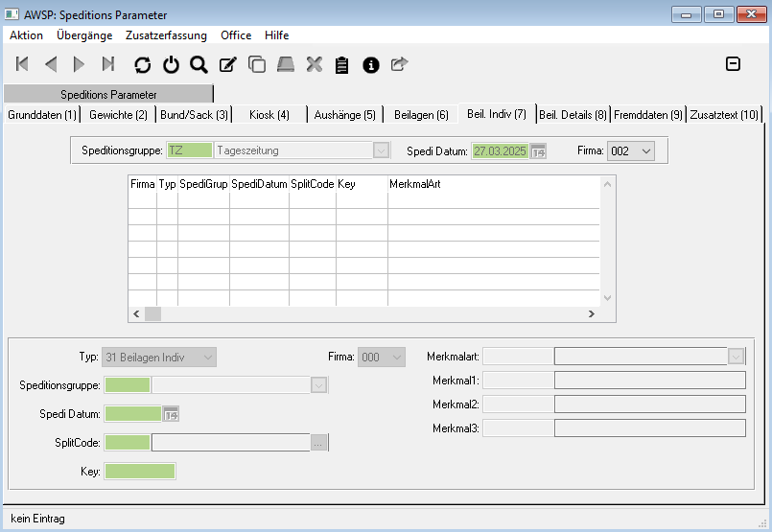Open the Übergänge menu
772x532 pixels.
tap(83, 35)
